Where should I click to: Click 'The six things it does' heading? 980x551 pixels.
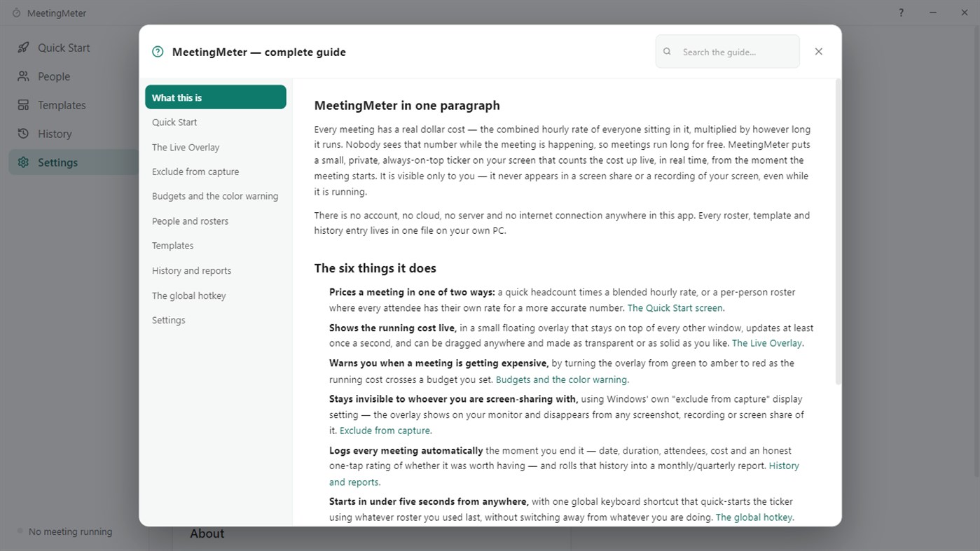(375, 268)
